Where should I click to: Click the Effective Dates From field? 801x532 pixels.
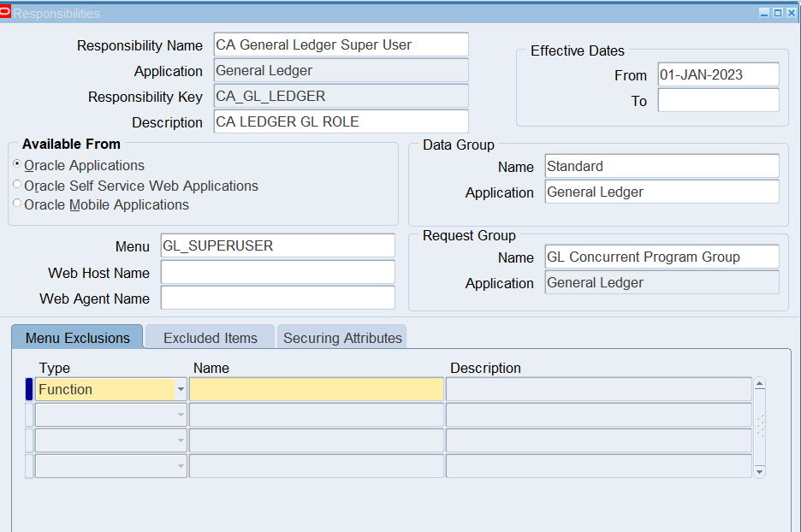(x=718, y=74)
